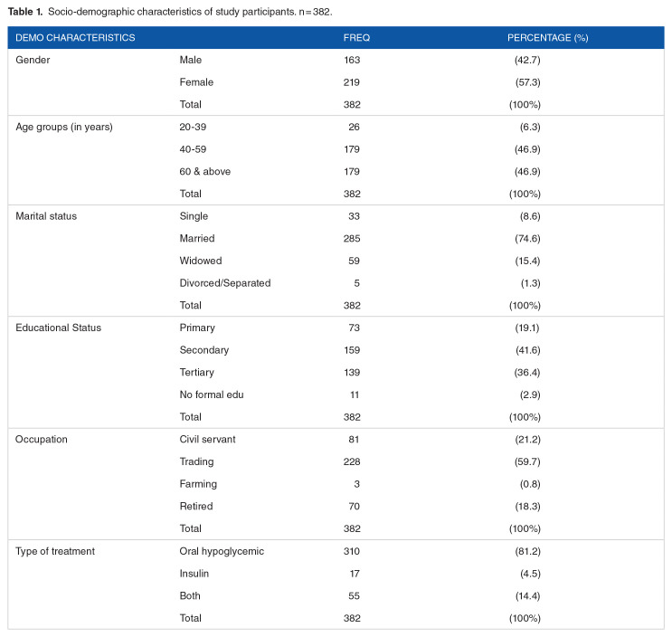Click the Educational Status label
Viewport: 672px width, 637px height.
(x=58, y=328)
